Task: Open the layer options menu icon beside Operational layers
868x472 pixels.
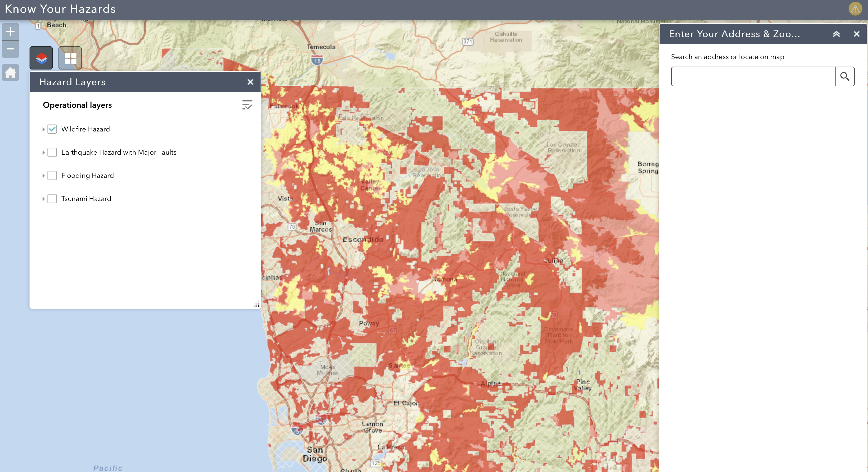Action: pos(247,105)
